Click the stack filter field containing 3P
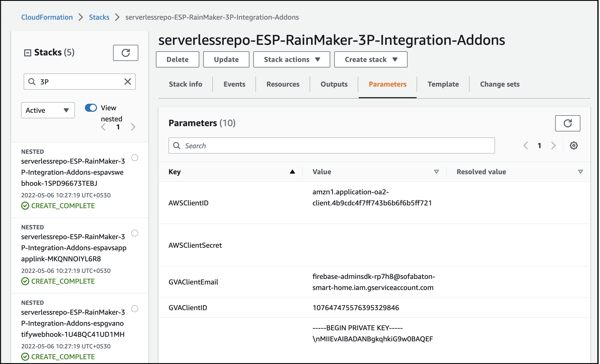 [80, 82]
